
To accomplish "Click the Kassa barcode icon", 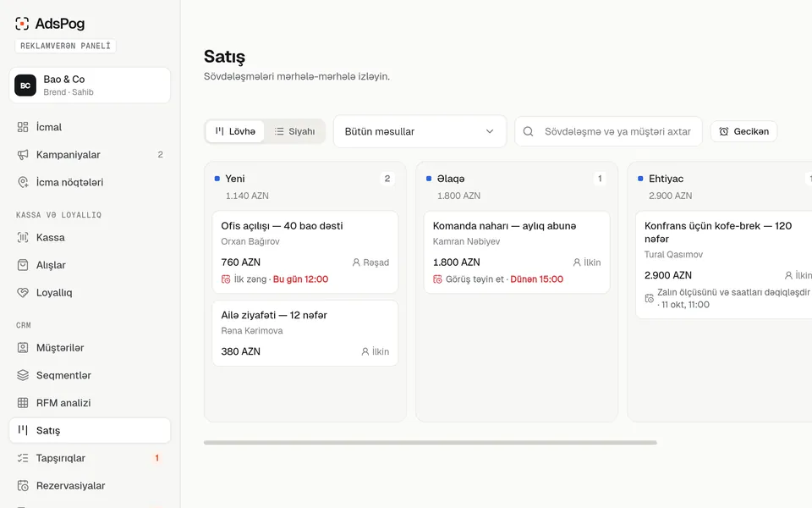I will [23, 237].
